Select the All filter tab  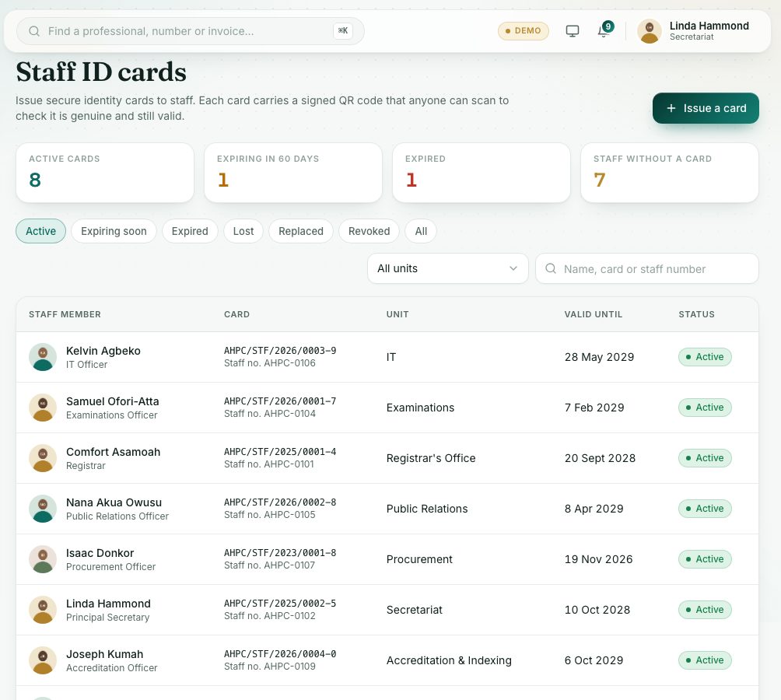tap(421, 231)
